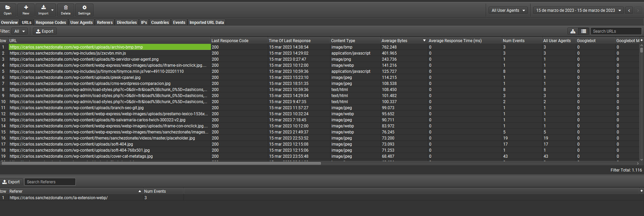Open the date range dropdown
Image resolution: width=644 pixels, height=216 pixels.
(578, 10)
